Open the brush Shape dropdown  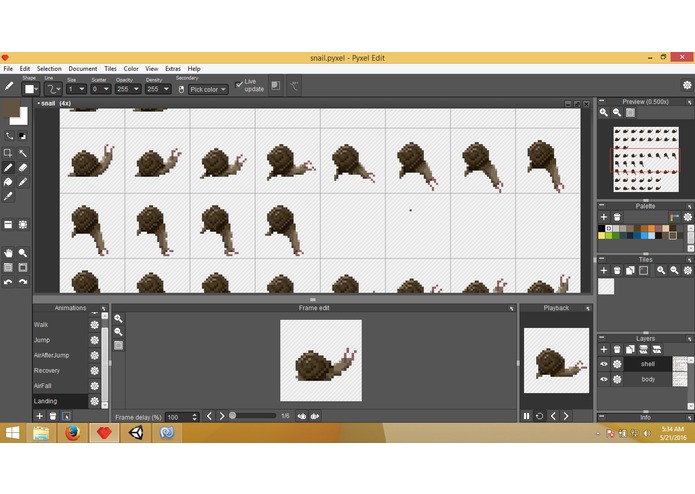pyautogui.click(x=31, y=89)
